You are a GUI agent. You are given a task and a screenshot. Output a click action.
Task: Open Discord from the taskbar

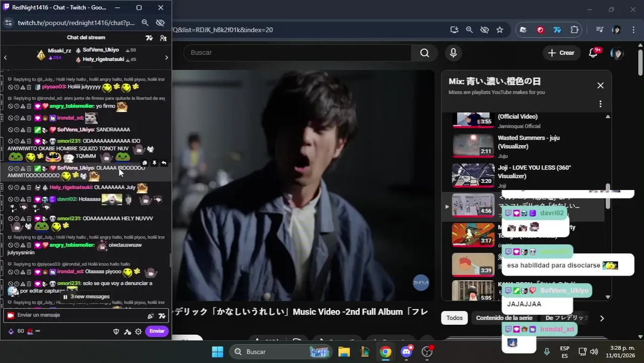coord(407,351)
